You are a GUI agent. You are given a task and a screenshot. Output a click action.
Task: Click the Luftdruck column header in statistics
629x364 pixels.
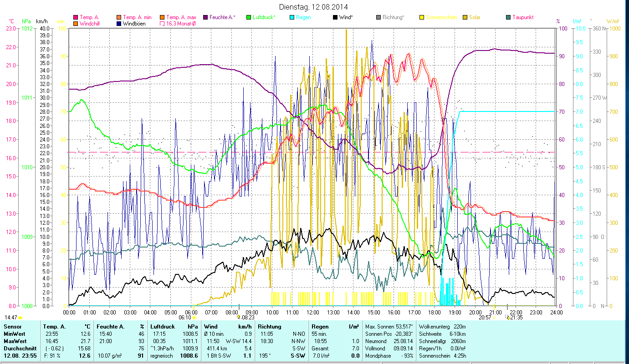coord(163,326)
